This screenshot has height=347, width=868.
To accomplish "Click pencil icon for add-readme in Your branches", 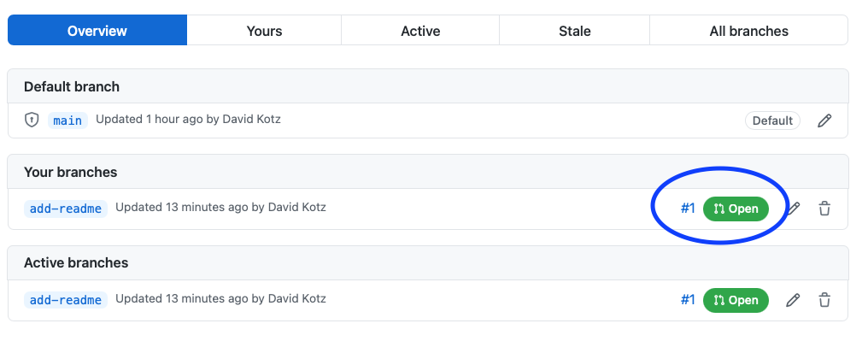I will 794,208.
